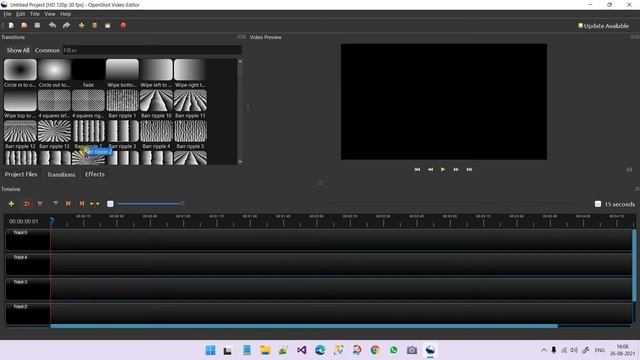Click the Save Project toolbar icon
Image resolution: width=640 pixels, height=360 pixels.
[x=37, y=25]
